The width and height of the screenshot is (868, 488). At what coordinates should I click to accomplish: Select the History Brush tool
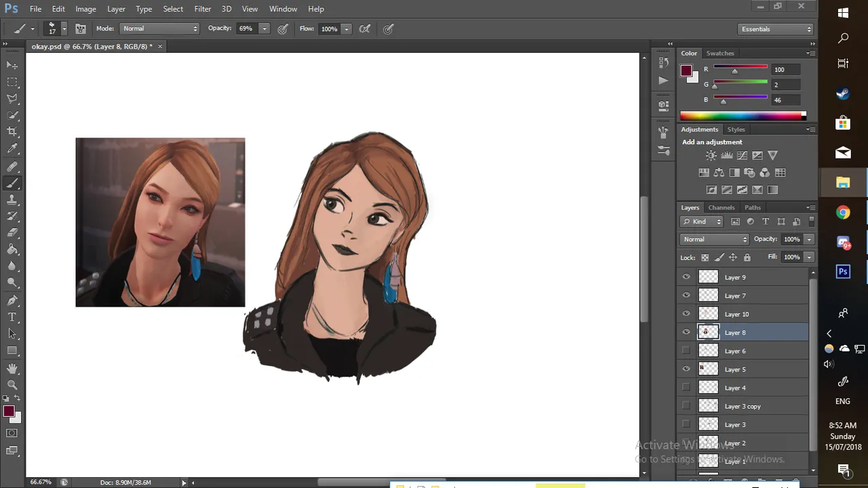pos(12,216)
